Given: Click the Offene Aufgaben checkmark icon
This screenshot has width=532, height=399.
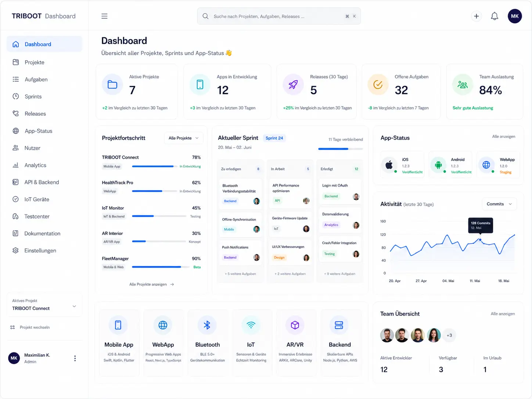Looking at the screenshot, I should (x=378, y=85).
